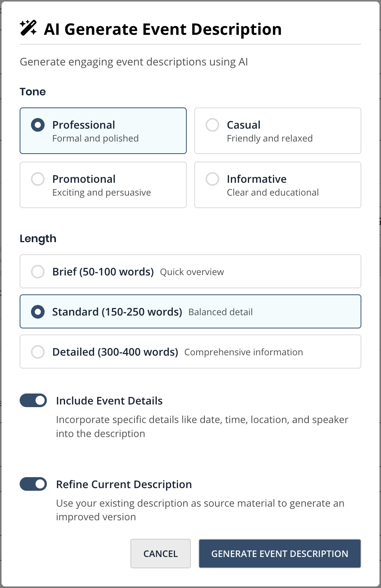381x588 pixels.
Task: Select Brief (50-100 words) length
Action: tap(38, 271)
